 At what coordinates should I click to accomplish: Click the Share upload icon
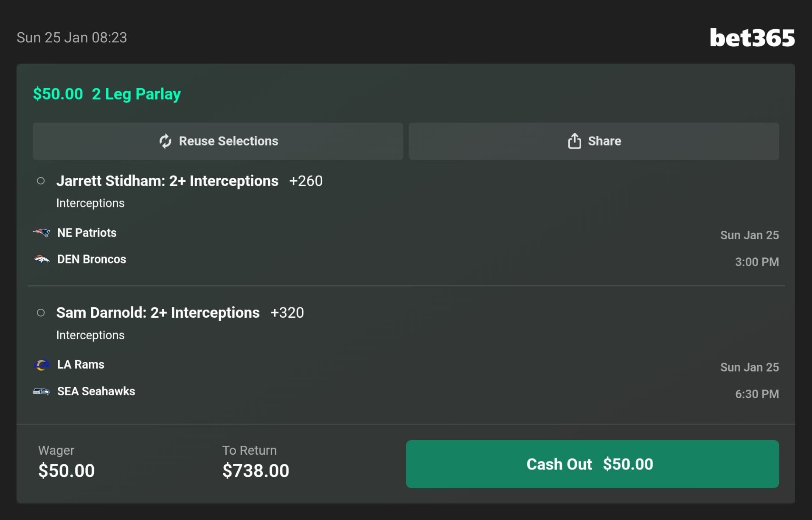pyautogui.click(x=574, y=141)
